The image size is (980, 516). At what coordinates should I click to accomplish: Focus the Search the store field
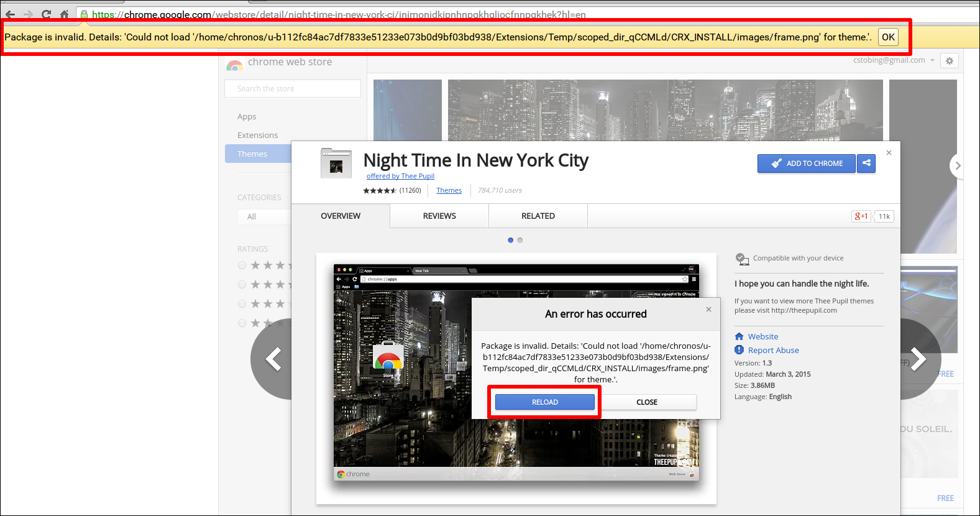pos(293,88)
